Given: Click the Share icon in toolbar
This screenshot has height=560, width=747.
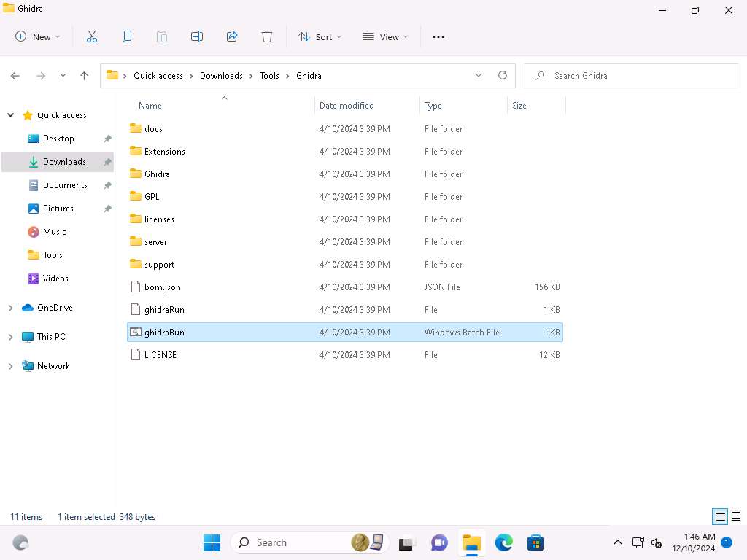Looking at the screenshot, I should point(232,36).
